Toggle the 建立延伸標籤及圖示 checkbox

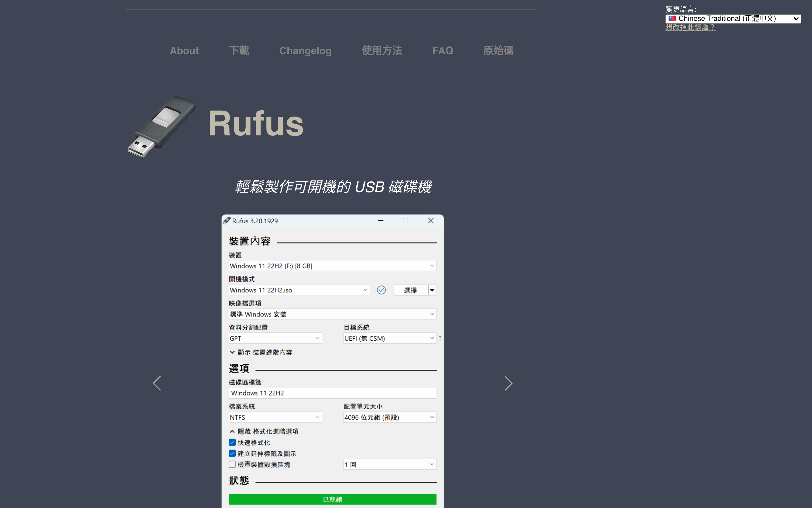pos(232,453)
